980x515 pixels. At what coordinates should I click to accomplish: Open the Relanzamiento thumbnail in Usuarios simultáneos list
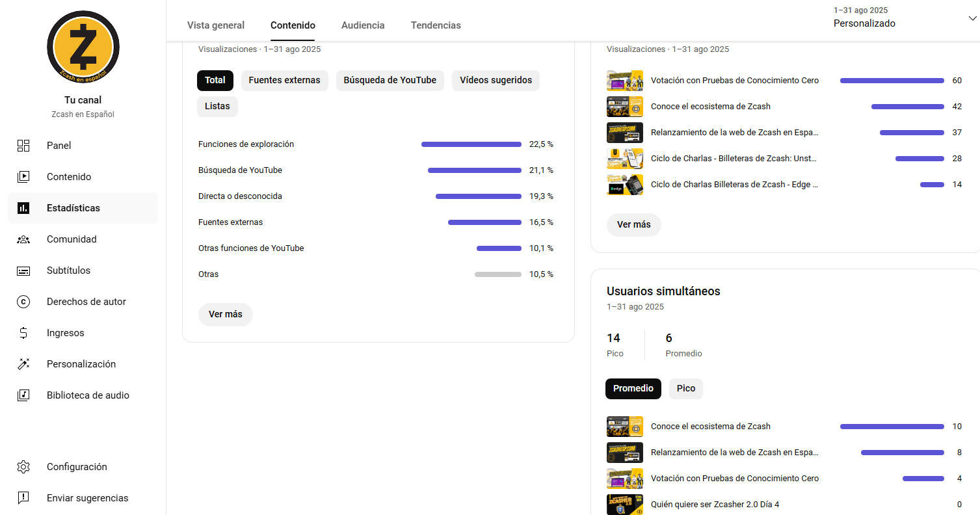pos(625,453)
